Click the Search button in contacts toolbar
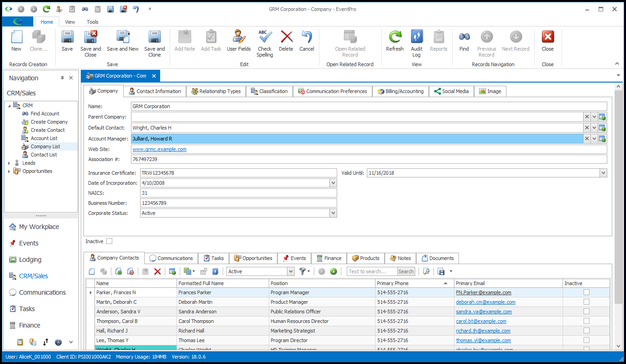The width and height of the screenshot is (626, 364). click(x=406, y=271)
